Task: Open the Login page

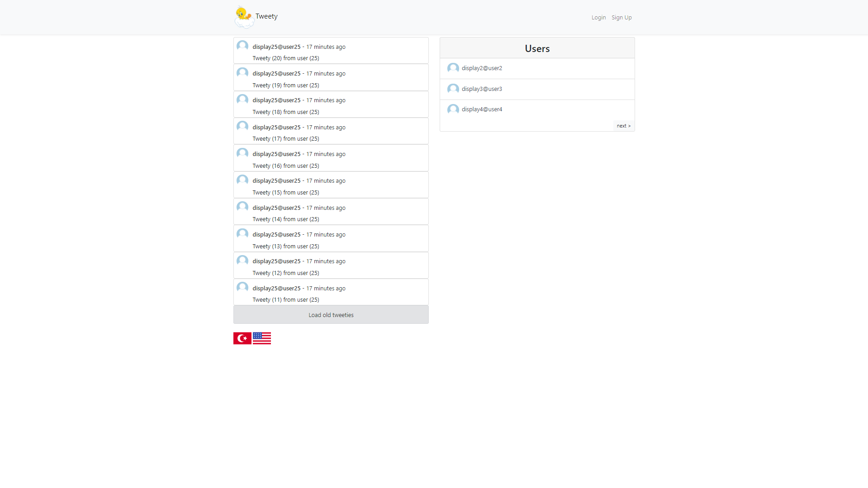Action: [x=598, y=18]
